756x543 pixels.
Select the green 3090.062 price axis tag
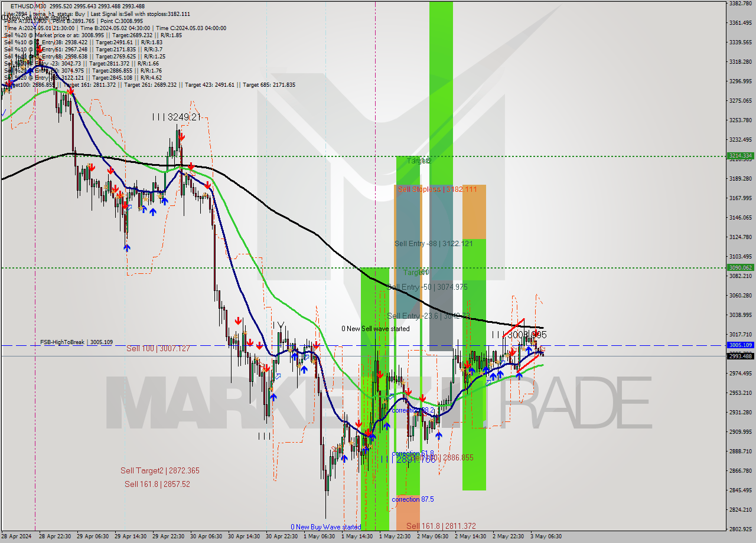tap(740, 267)
